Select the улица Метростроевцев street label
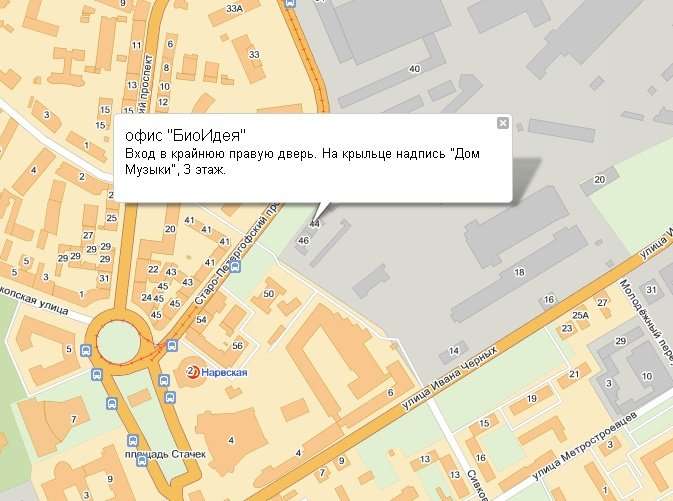Image resolution: width=673 pixels, height=501 pixels. pyautogui.click(x=584, y=446)
